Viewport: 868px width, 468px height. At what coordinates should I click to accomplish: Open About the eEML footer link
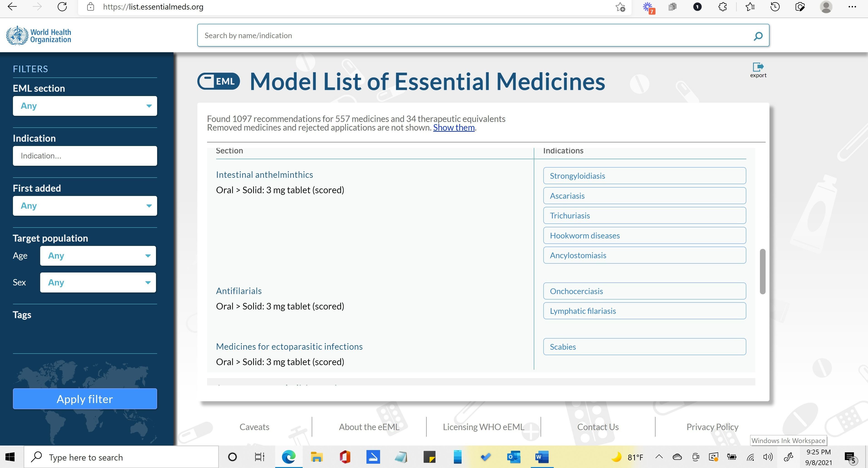click(x=369, y=427)
